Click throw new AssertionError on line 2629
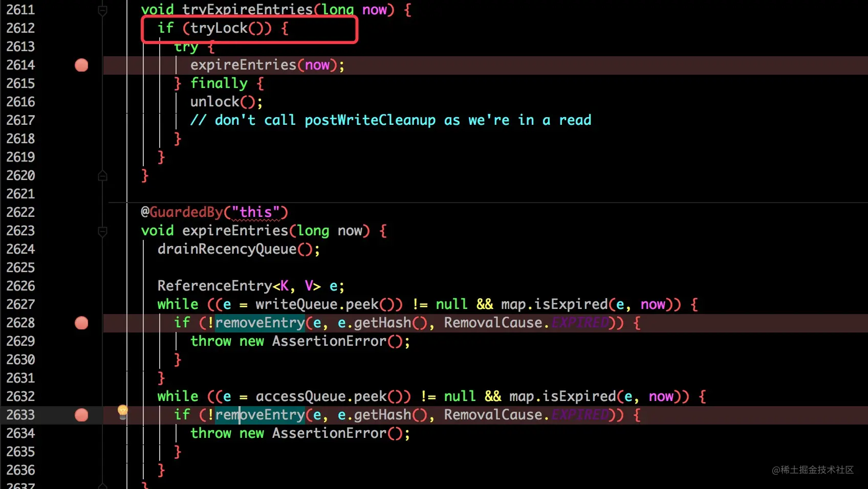Viewport: 868px width, 489px height. tap(300, 341)
